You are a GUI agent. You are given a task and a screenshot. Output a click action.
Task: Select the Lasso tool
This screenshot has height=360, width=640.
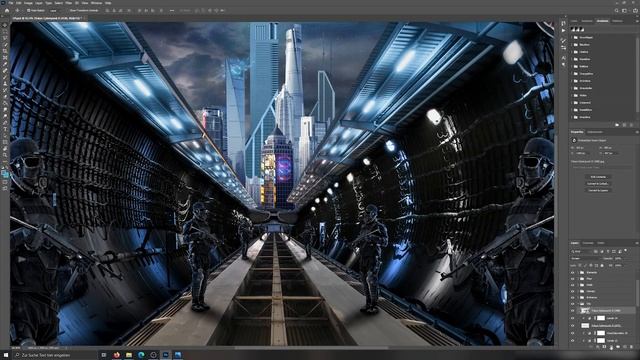click(x=5, y=38)
